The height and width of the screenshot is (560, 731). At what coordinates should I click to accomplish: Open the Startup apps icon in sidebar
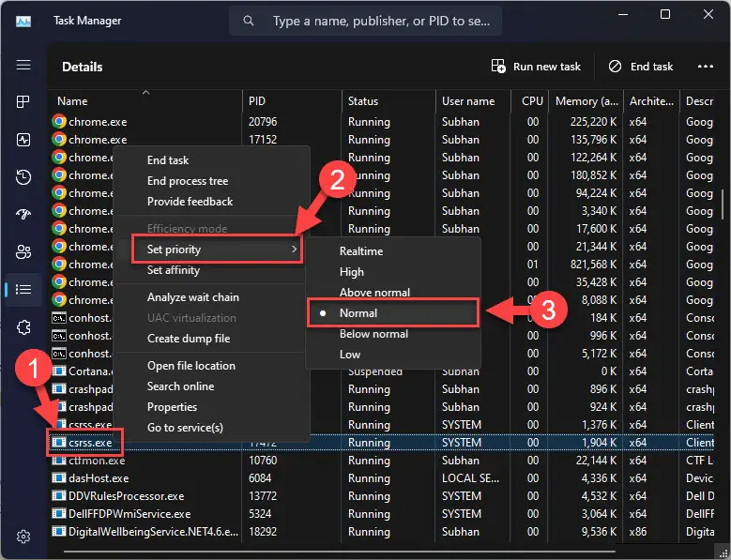click(x=23, y=214)
